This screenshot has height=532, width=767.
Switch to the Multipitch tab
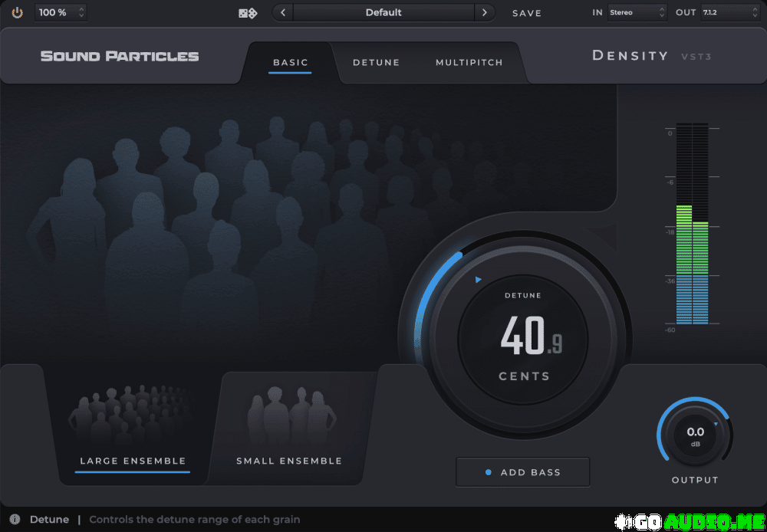click(x=469, y=63)
